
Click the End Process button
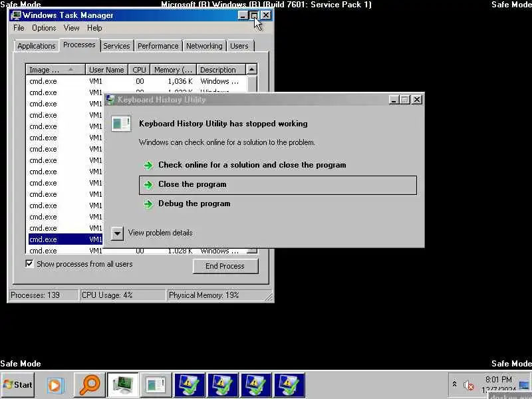pyautogui.click(x=225, y=266)
